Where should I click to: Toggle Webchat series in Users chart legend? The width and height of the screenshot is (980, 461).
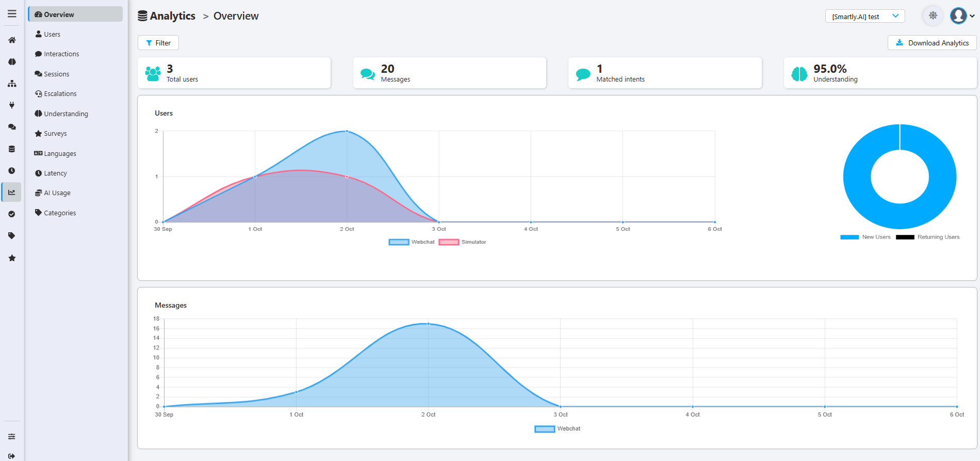click(412, 242)
